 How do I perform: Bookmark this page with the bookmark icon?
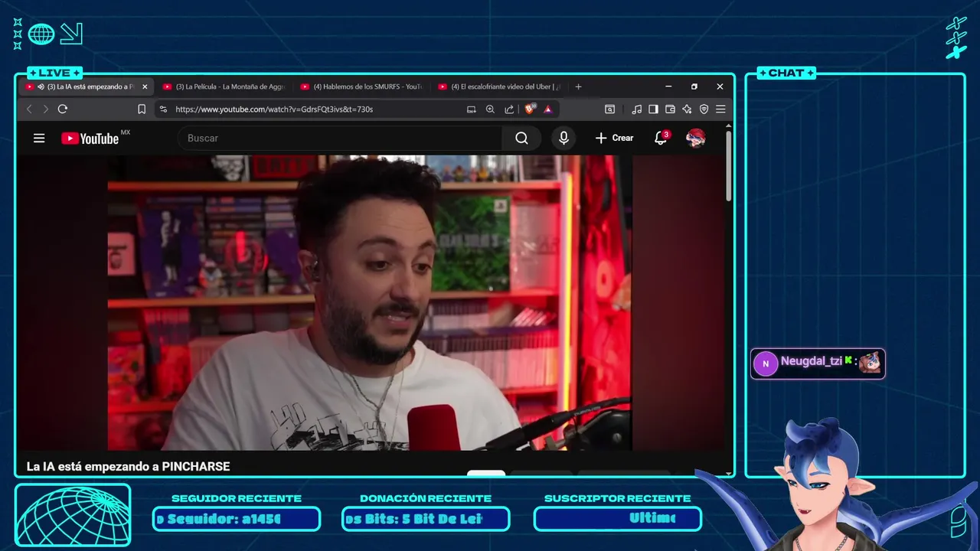142,109
